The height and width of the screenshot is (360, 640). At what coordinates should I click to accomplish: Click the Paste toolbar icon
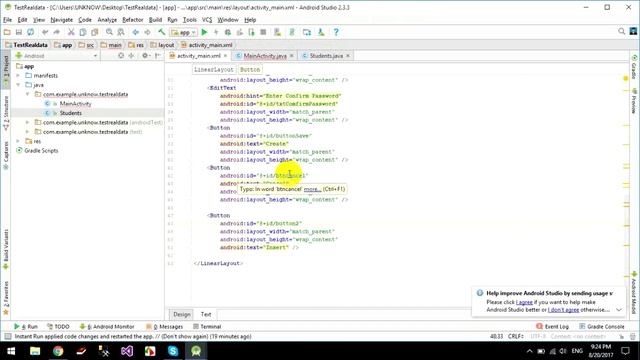coord(95,32)
